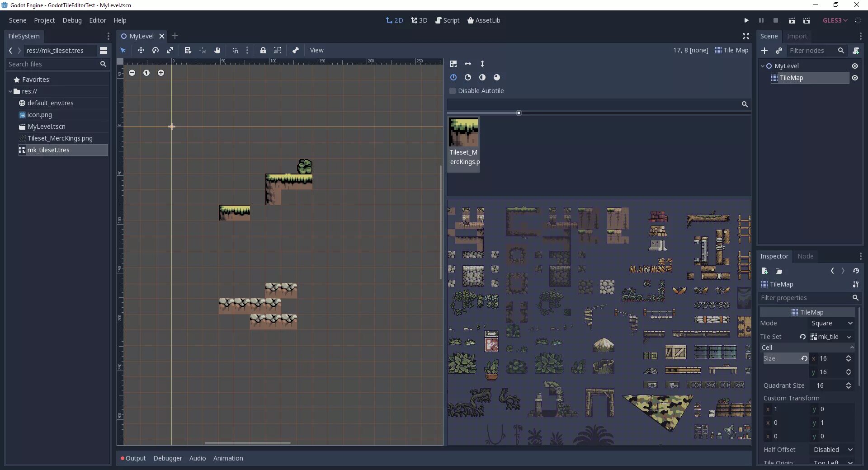Viewport: 868px width, 470px height.
Task: Open the Mode dropdown in Inspector
Action: point(831,323)
